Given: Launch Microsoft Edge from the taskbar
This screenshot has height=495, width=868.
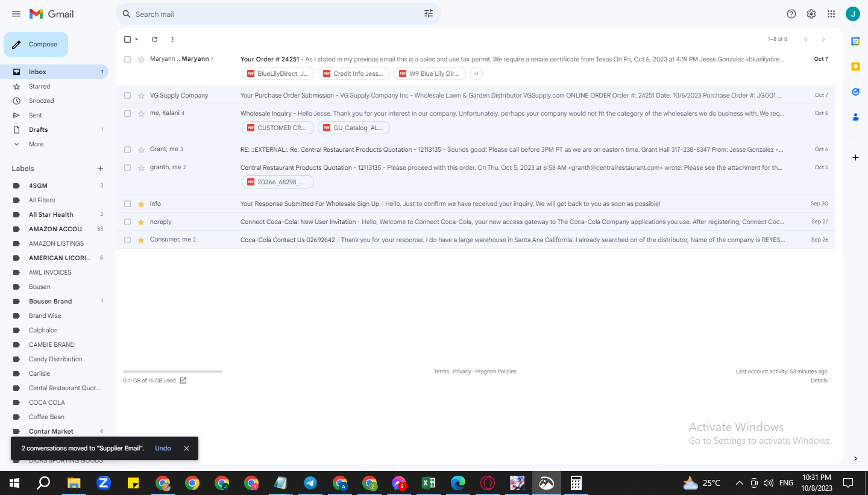Looking at the screenshot, I should pos(458,483).
